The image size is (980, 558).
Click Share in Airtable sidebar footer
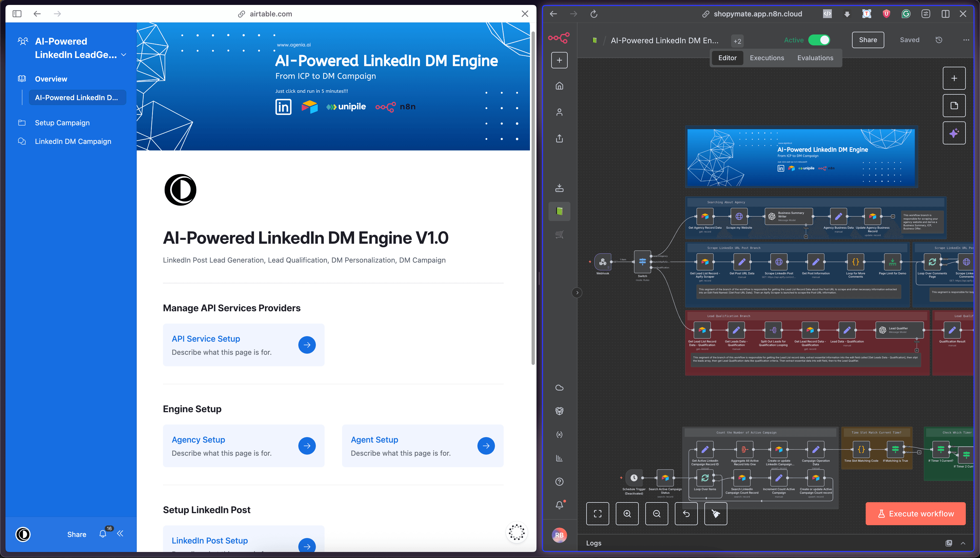pos(77,534)
